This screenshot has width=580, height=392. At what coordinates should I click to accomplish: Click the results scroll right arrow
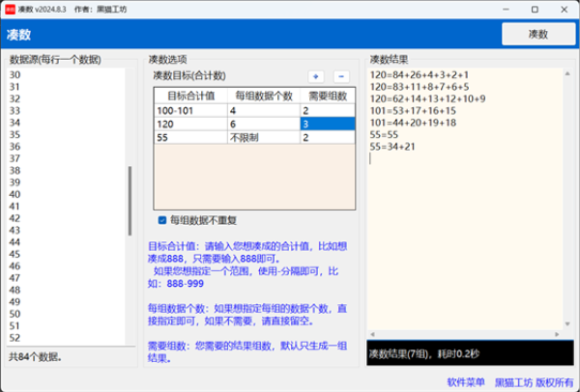click(557, 334)
